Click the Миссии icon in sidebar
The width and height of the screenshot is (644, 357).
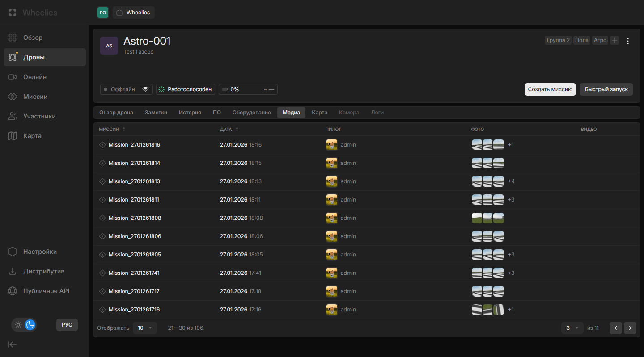(13, 97)
